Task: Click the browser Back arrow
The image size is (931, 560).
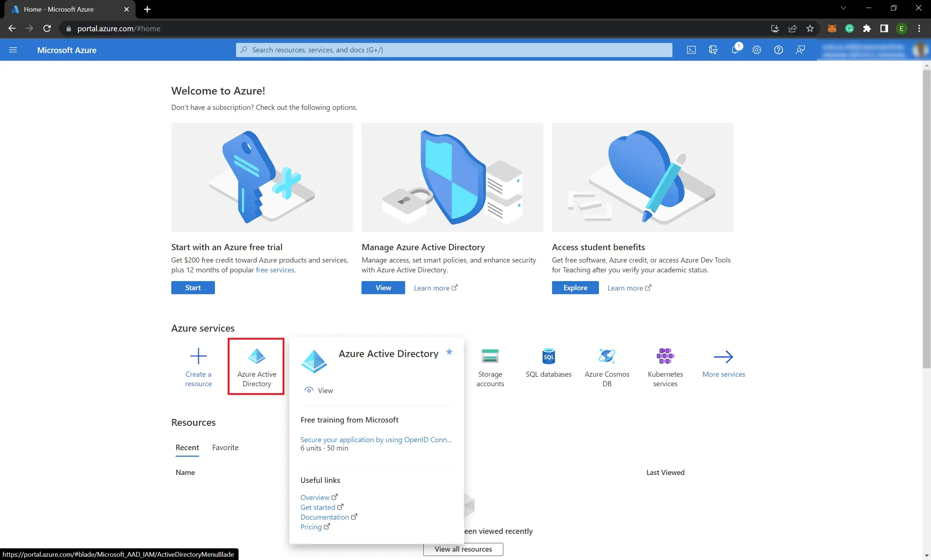Action: tap(12, 28)
